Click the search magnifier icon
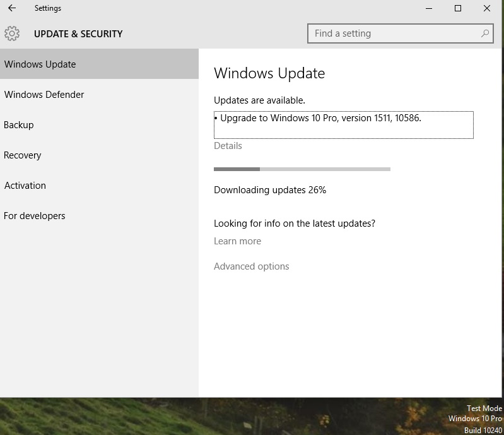The image size is (504, 435). (484, 33)
